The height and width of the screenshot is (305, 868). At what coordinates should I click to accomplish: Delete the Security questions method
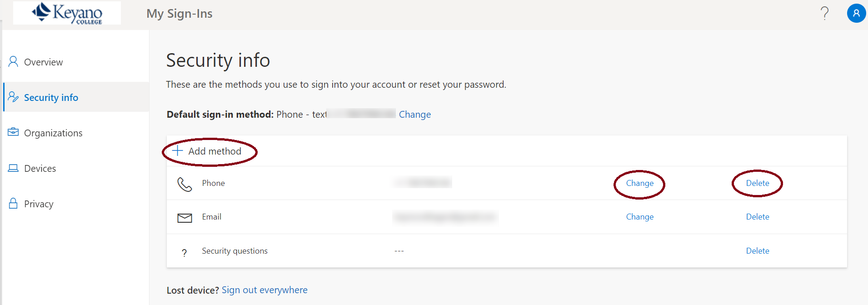(x=757, y=251)
